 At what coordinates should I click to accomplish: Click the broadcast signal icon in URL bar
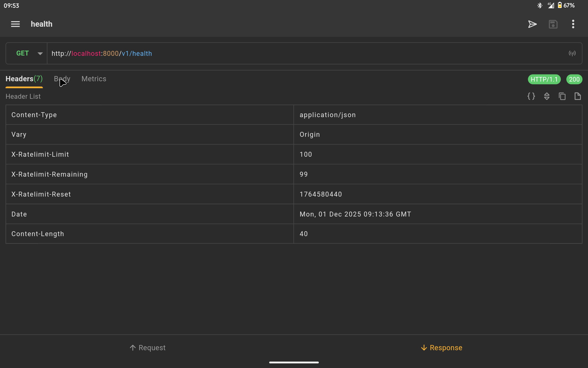(x=572, y=53)
